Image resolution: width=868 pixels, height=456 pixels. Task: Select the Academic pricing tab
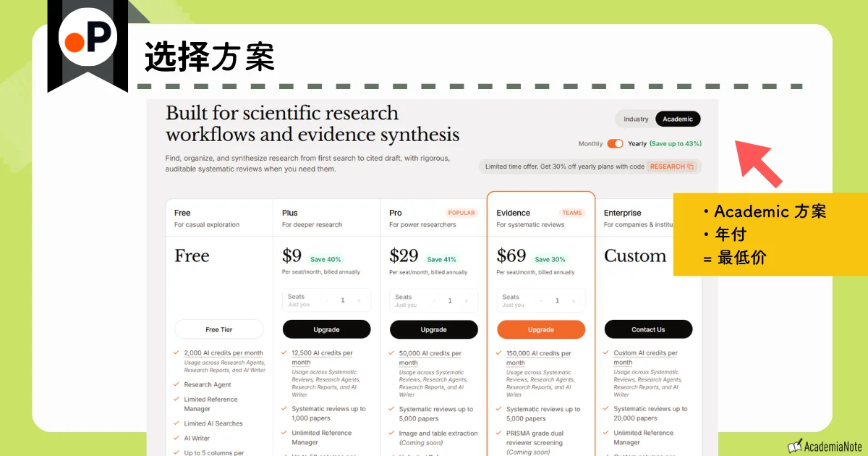(678, 119)
